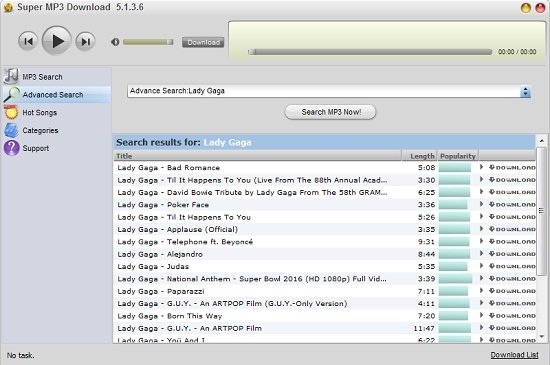
Task: Play preview arrow for Born This Way
Action: [x=482, y=316]
